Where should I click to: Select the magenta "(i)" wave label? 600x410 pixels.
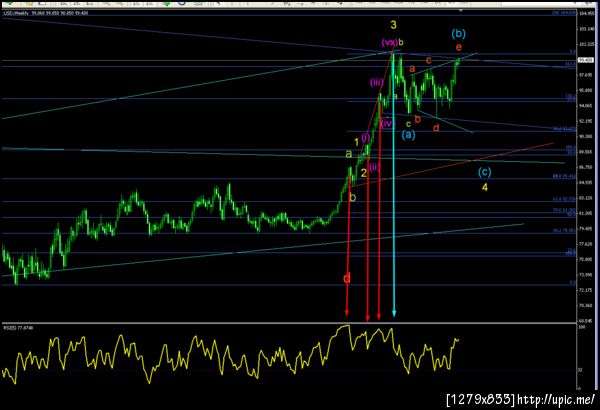[366, 137]
